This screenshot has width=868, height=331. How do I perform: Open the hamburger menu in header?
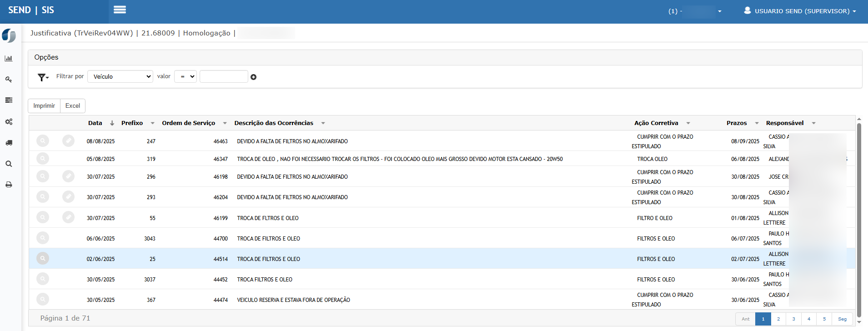(120, 10)
